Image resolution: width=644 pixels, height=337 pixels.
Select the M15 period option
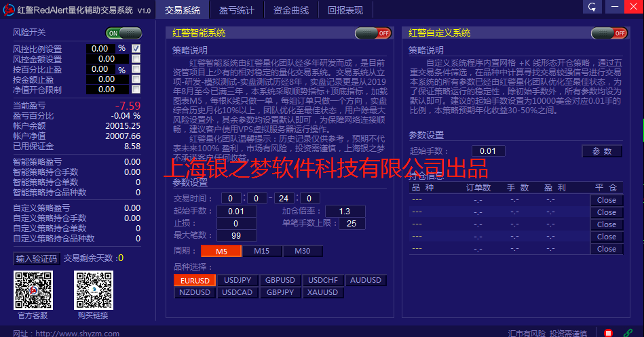261,252
